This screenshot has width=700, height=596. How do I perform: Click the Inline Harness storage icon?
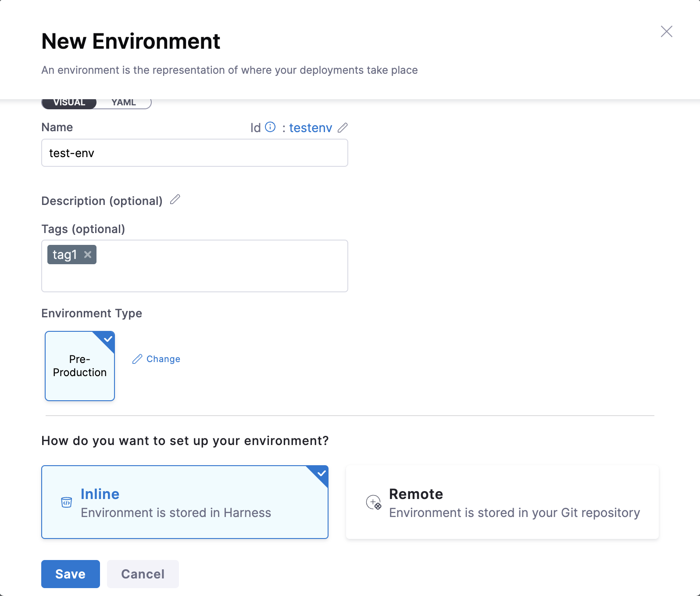tap(66, 502)
